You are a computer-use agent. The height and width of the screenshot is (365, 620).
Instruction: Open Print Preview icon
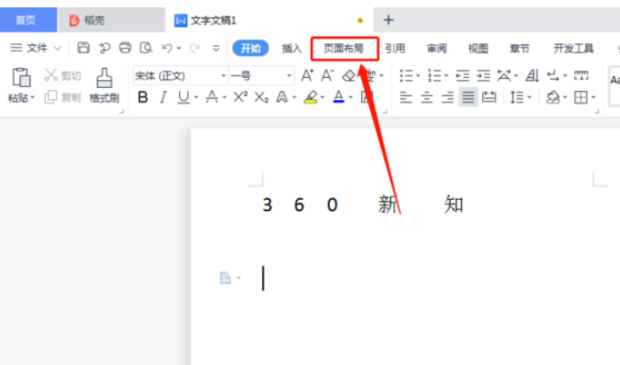click(146, 48)
